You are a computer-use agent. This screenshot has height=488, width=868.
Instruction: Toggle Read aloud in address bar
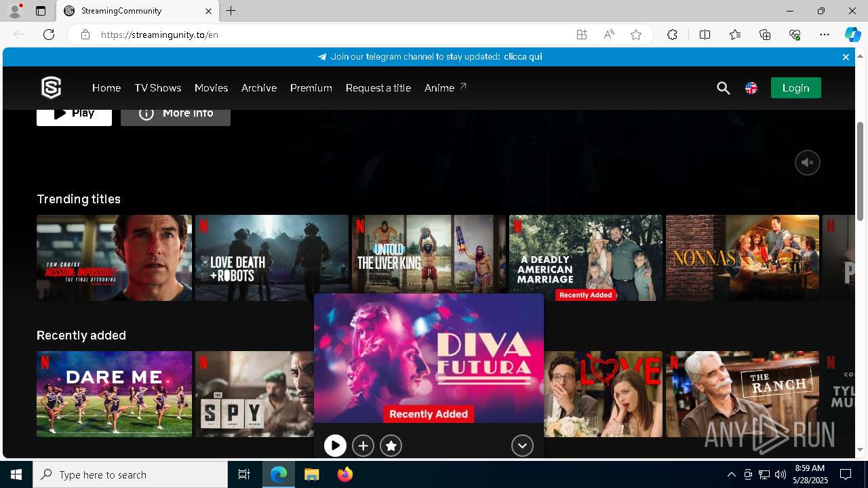coord(609,35)
